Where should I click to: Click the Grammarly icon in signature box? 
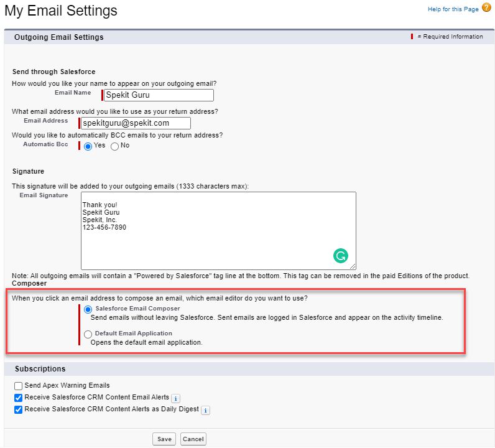pyautogui.click(x=340, y=256)
